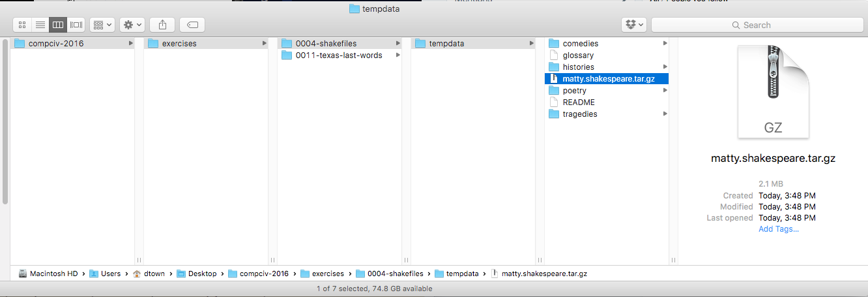Image resolution: width=868 pixels, height=297 pixels.
Task: Open the item arrangement dropdown
Action: point(102,25)
